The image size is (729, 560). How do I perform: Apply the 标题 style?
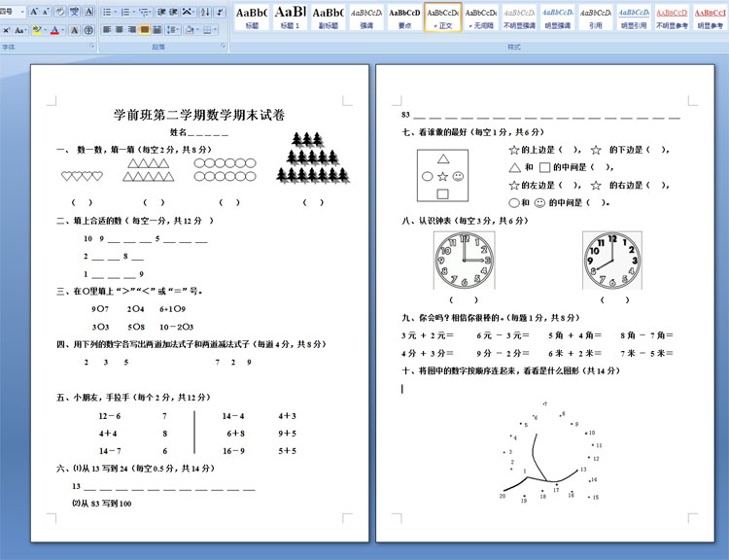252,17
